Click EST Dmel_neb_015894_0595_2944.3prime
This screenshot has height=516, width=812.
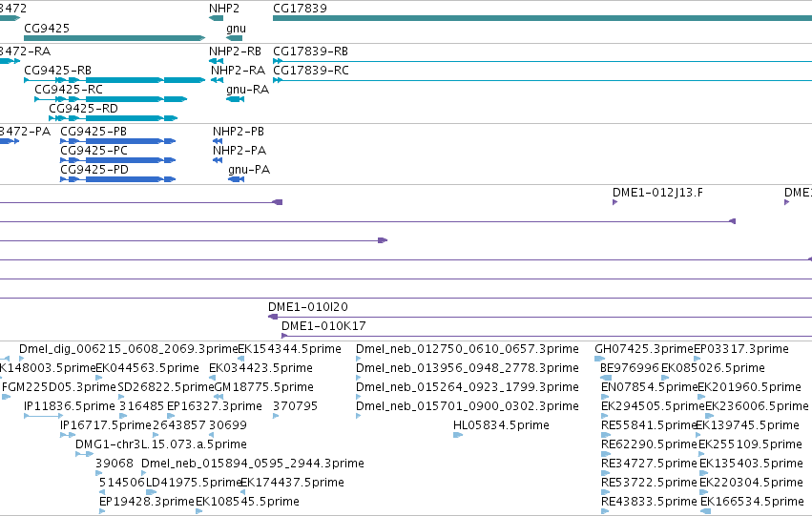pos(253,464)
